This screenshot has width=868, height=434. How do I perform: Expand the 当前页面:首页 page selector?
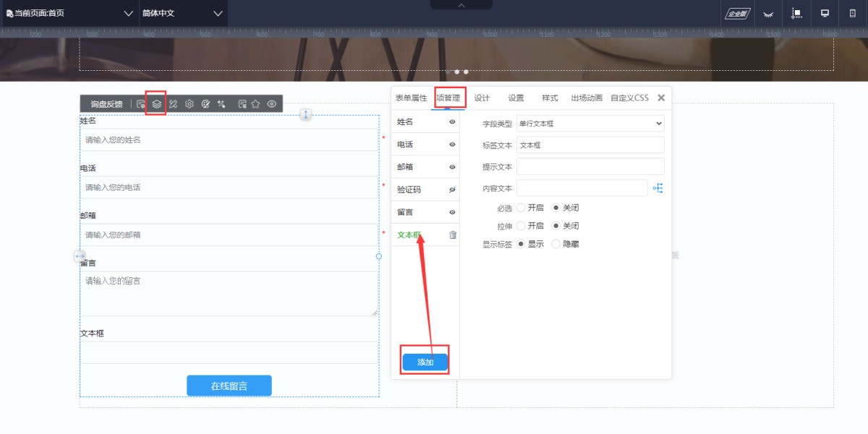(69, 13)
